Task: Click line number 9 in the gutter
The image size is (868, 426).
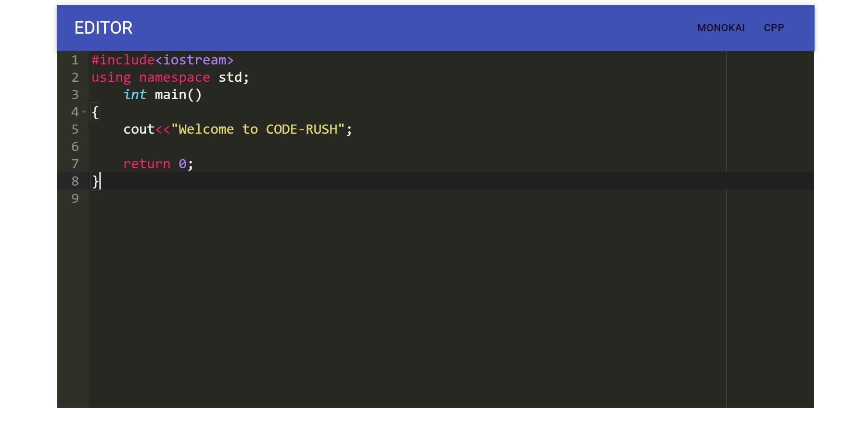Action: click(75, 199)
